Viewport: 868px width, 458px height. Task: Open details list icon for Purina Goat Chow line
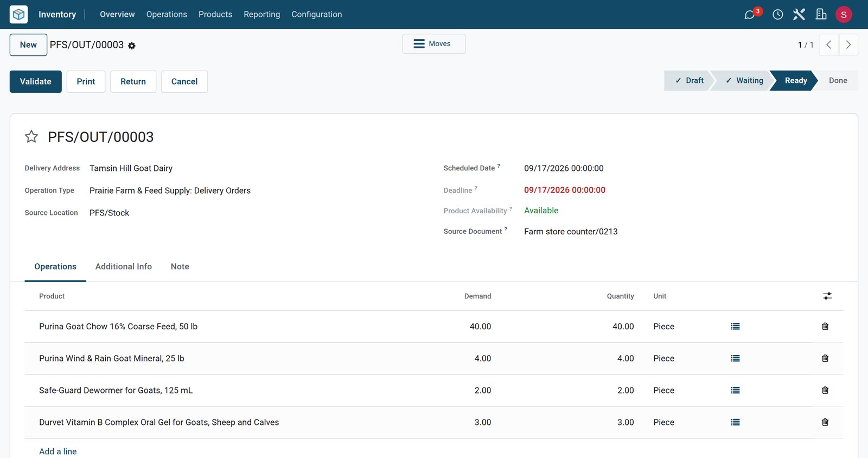[735, 327]
